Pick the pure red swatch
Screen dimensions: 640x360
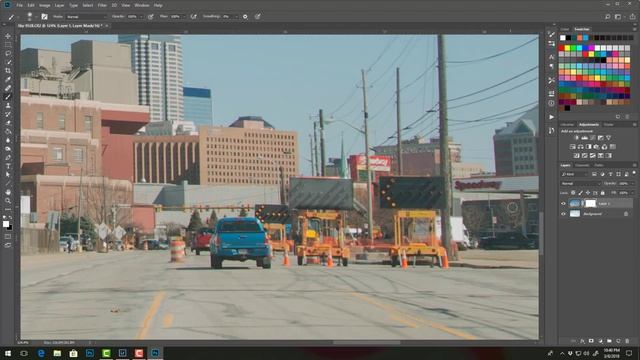561,48
